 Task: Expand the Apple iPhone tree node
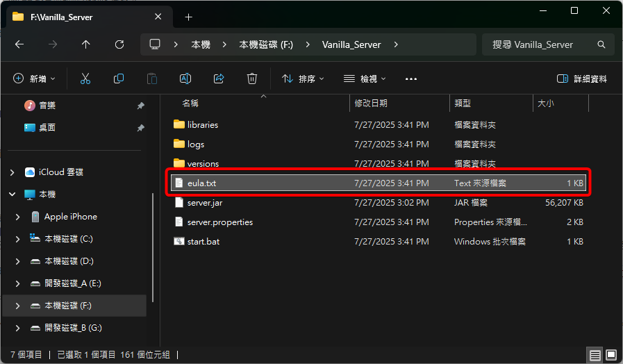[x=18, y=217]
